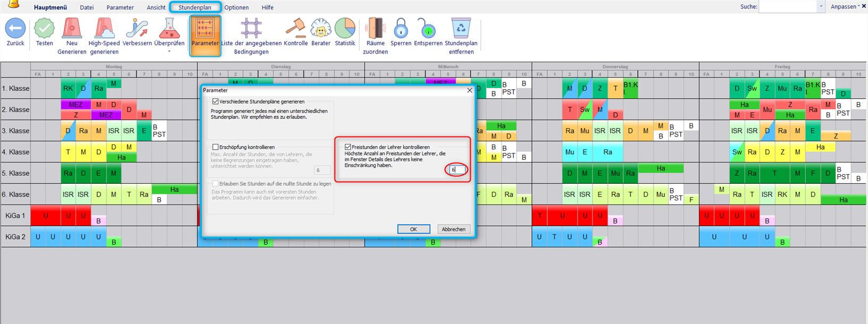Click the Neu Generieren siren icon
Screen dimensions: 868x324
tap(72, 29)
